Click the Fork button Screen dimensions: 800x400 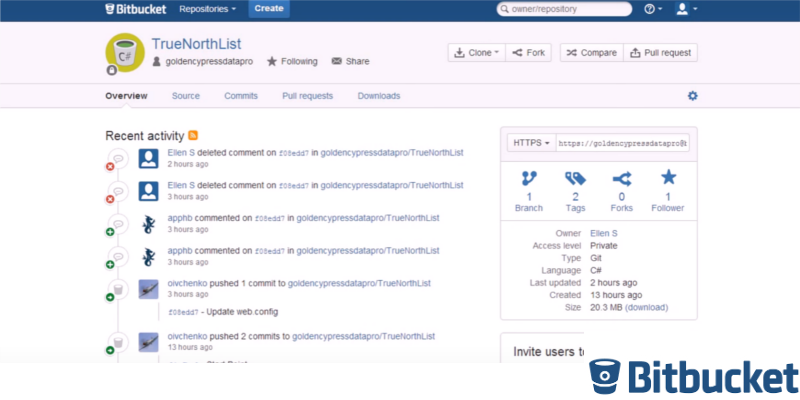tap(528, 53)
